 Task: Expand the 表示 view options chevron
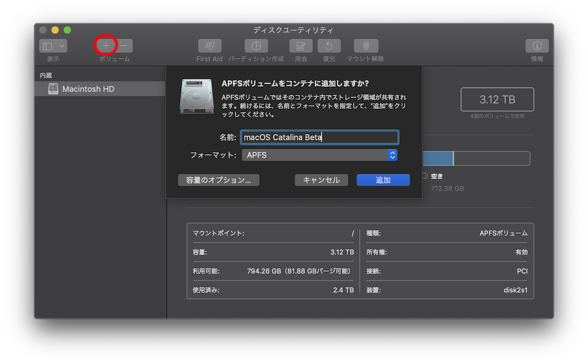(62, 46)
